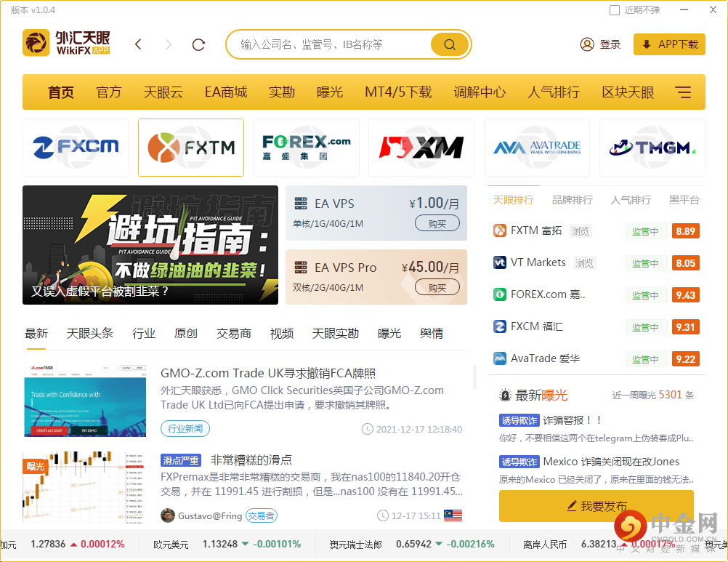Click the WikiFX logo icon
728x562 pixels.
pos(36,43)
